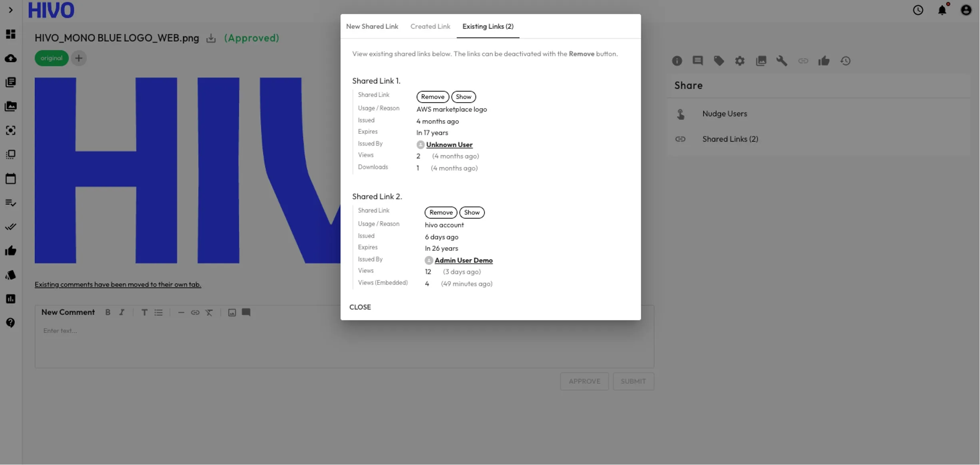Image resolution: width=980 pixels, height=465 pixels.
Task: Open the tags panel icon
Action: click(x=719, y=61)
